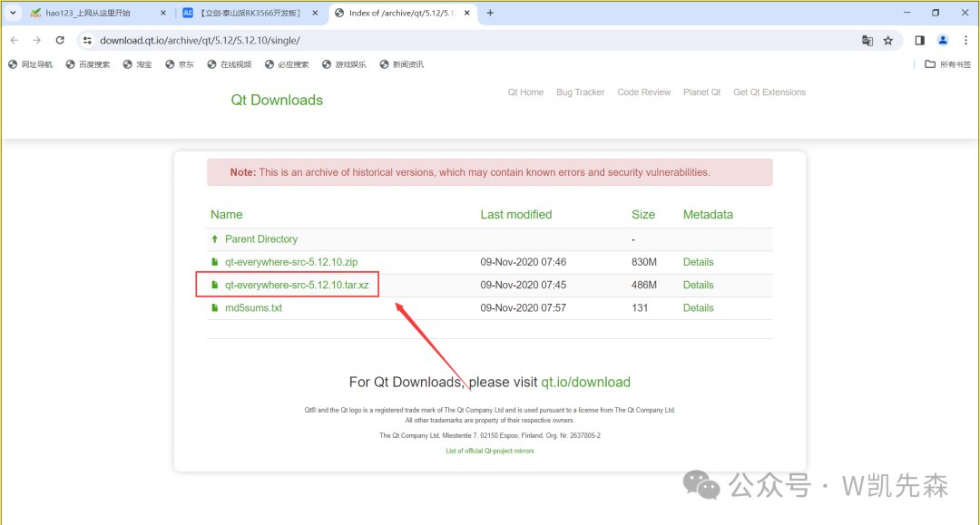The image size is (980, 525).
Task: Click the browser back arrow
Action: point(14,40)
